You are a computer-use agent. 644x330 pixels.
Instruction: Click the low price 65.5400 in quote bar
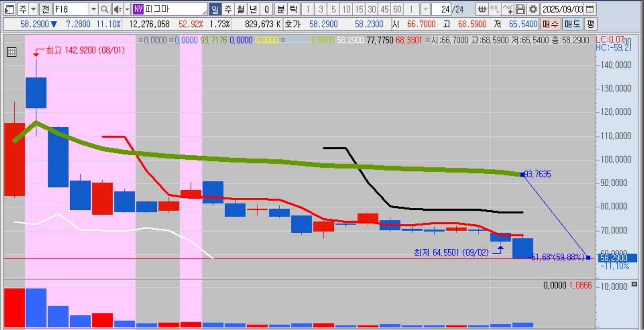[523, 24]
